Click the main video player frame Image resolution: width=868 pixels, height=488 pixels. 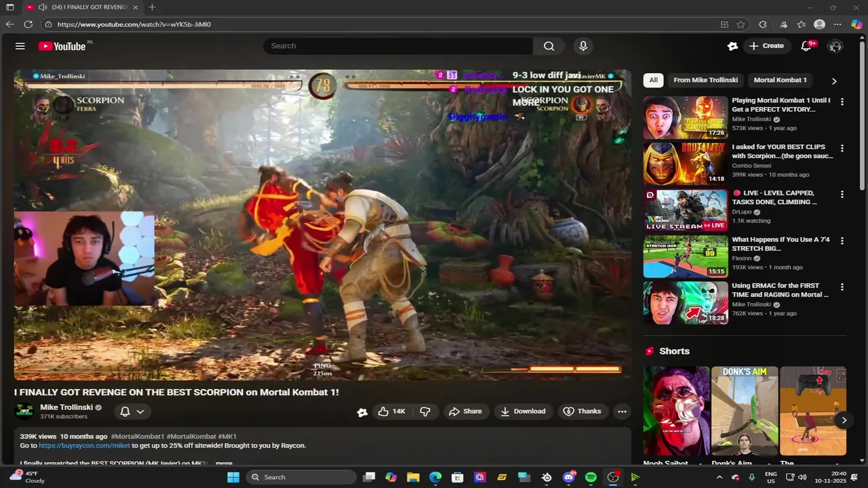[323, 224]
